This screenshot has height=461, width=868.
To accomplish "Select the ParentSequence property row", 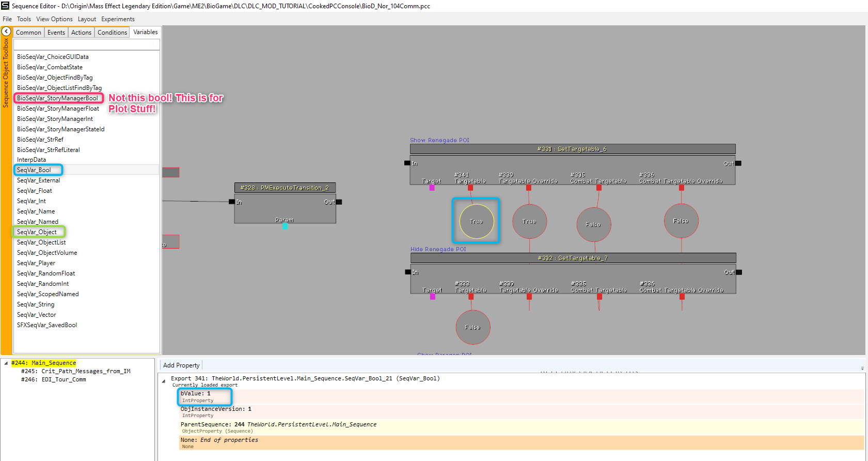I will (x=522, y=427).
